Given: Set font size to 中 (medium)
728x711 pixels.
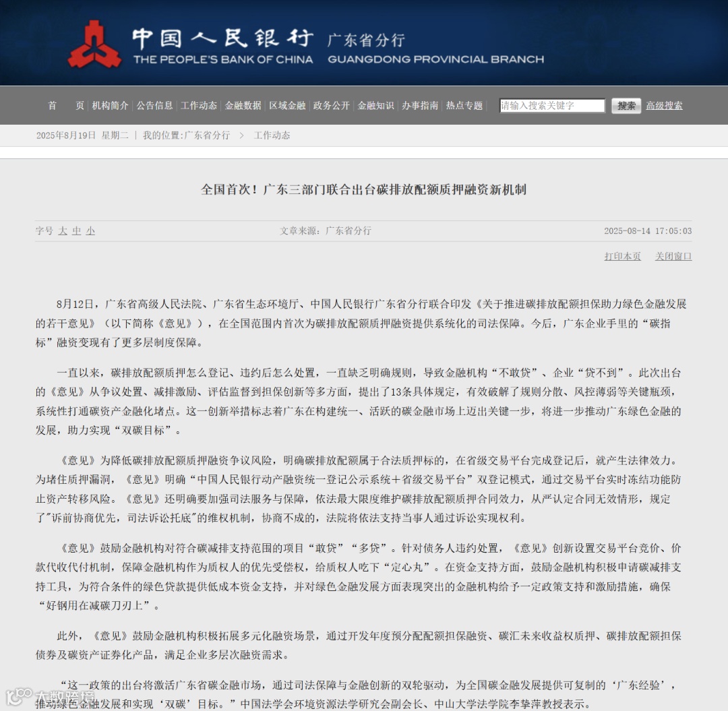Looking at the screenshot, I should pos(77,230).
